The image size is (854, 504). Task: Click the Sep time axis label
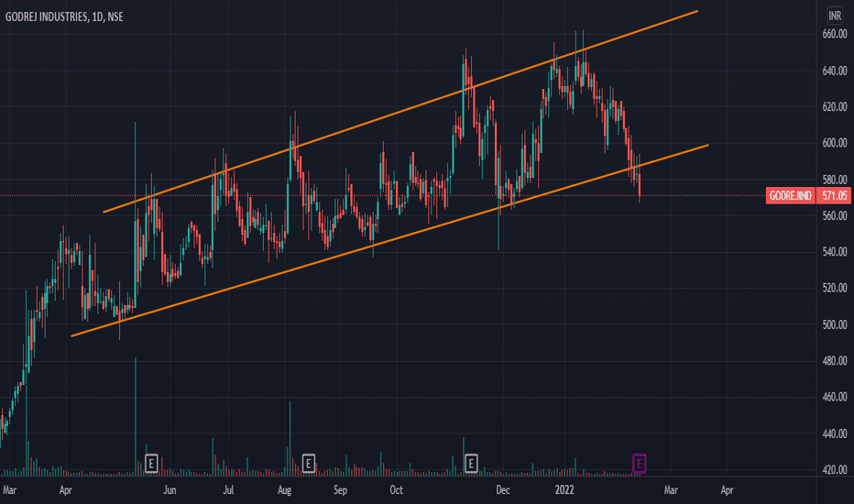[x=340, y=490]
